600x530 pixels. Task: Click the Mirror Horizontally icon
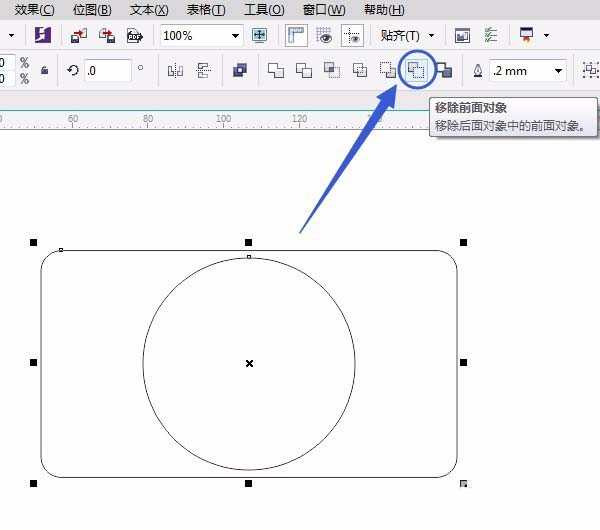(x=175, y=70)
